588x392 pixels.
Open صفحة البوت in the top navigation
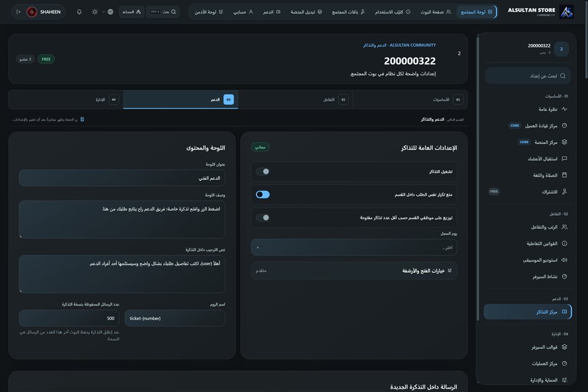(435, 12)
